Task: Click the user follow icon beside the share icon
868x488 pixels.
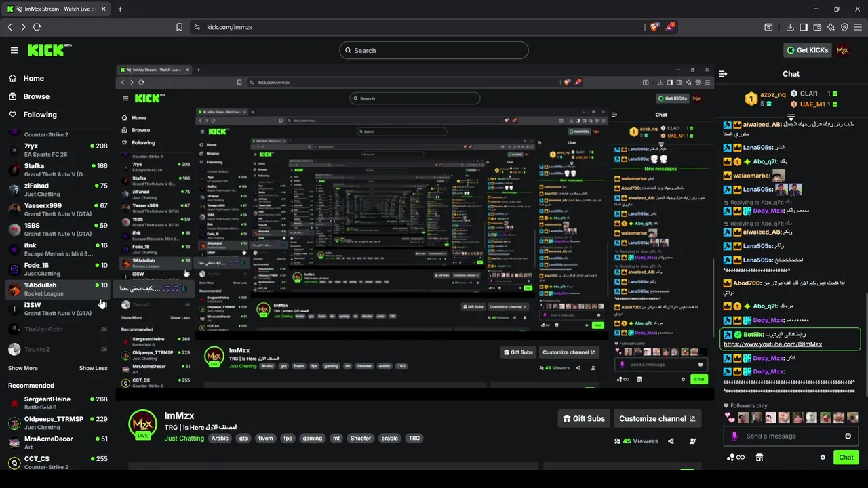Action: point(692,441)
